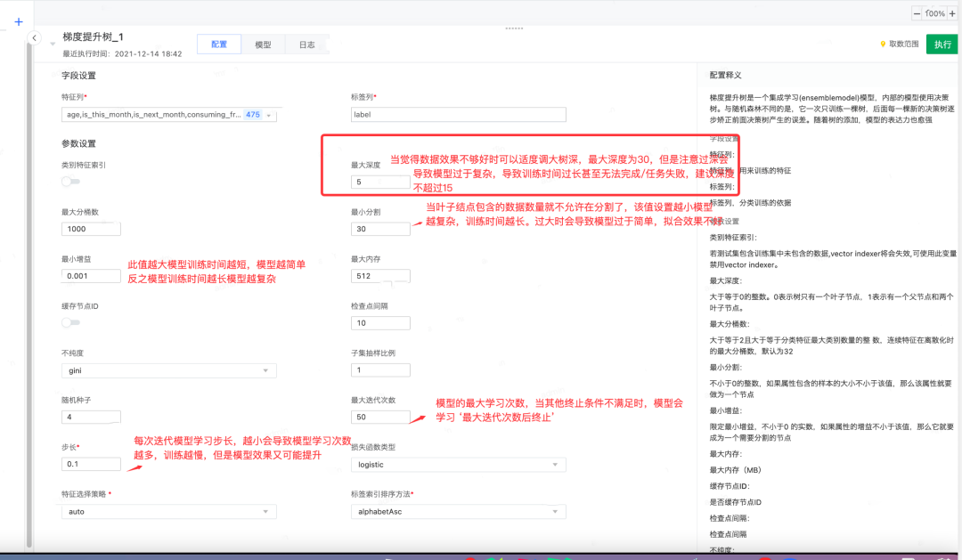Image resolution: width=962 pixels, height=560 pixels.
Task: Click the 100% zoom level indicator
Action: pos(933,12)
